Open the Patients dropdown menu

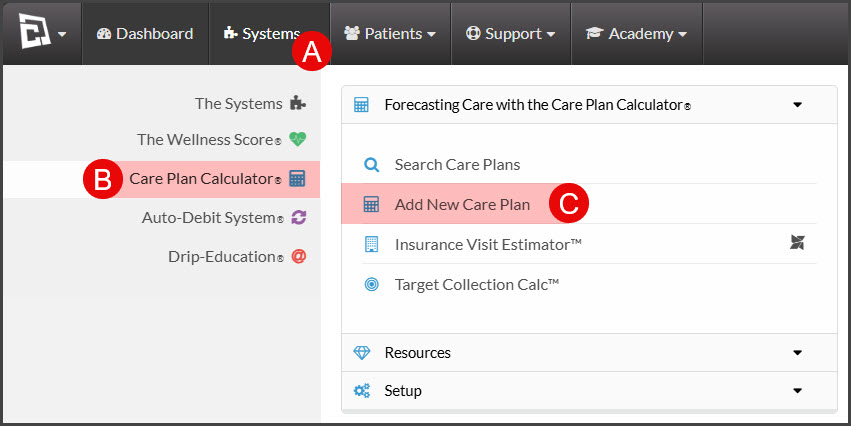pyautogui.click(x=390, y=34)
